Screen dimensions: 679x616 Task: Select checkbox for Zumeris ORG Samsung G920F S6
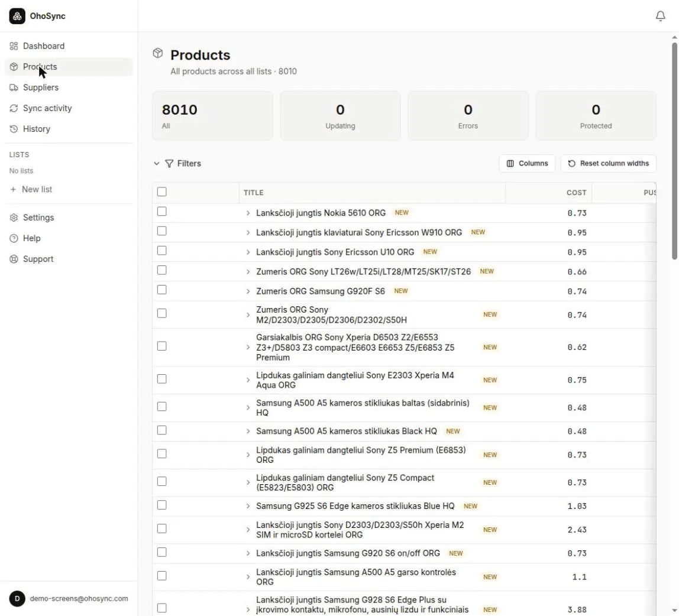click(x=162, y=290)
